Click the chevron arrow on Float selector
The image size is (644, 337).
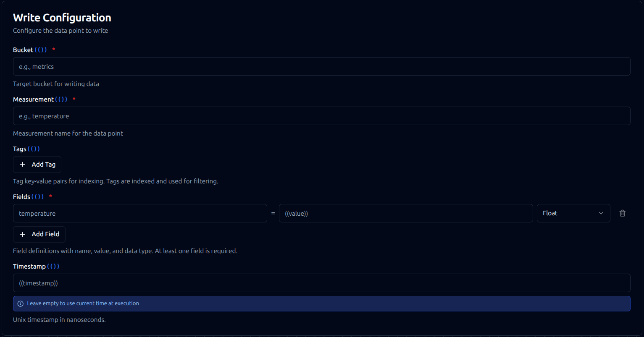point(601,213)
